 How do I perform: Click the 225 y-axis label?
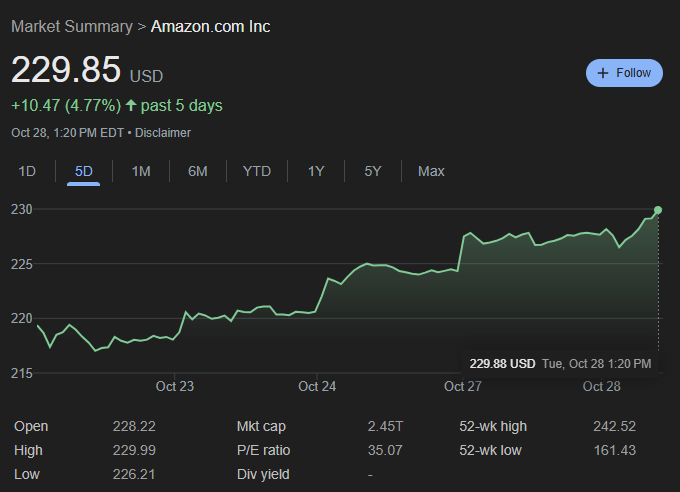(22, 264)
